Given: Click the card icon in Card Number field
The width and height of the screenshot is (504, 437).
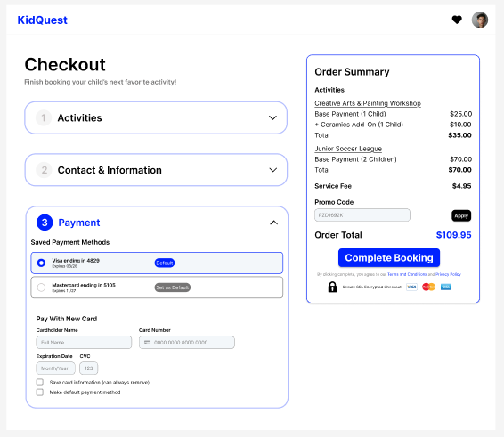Looking at the screenshot, I should coord(147,343).
